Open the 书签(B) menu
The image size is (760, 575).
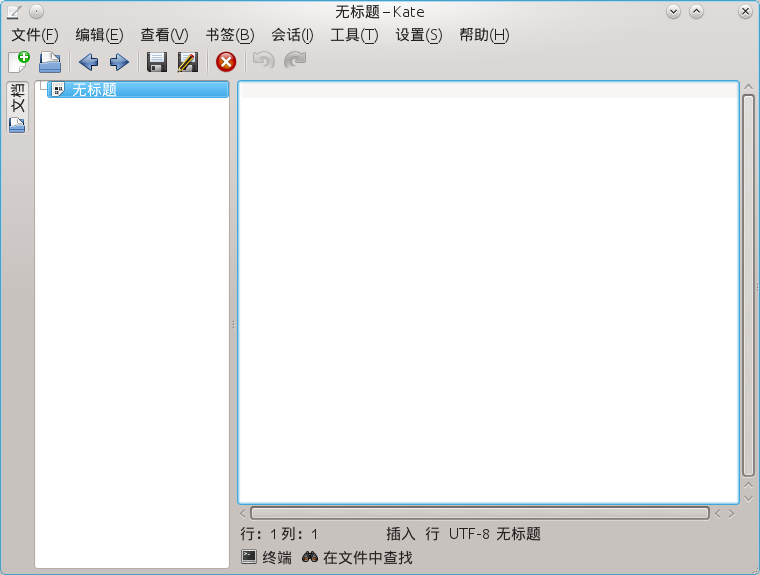[230, 35]
